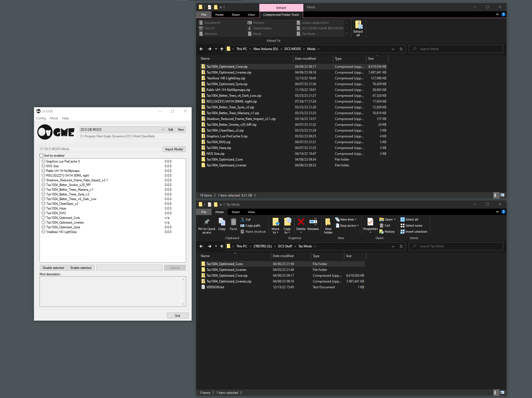The height and width of the screenshot is (398, 532).
Task: Open Easy access dropdown in ribbon
Action: pos(347,226)
